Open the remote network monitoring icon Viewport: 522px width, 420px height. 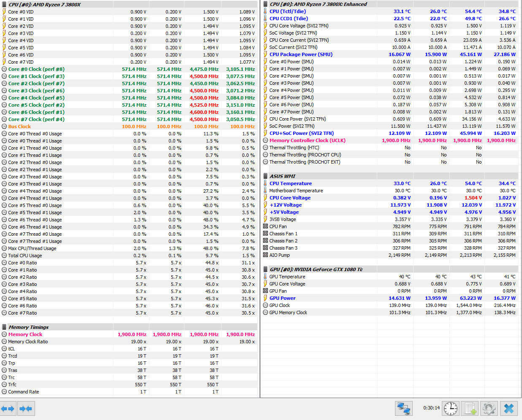coord(404,409)
